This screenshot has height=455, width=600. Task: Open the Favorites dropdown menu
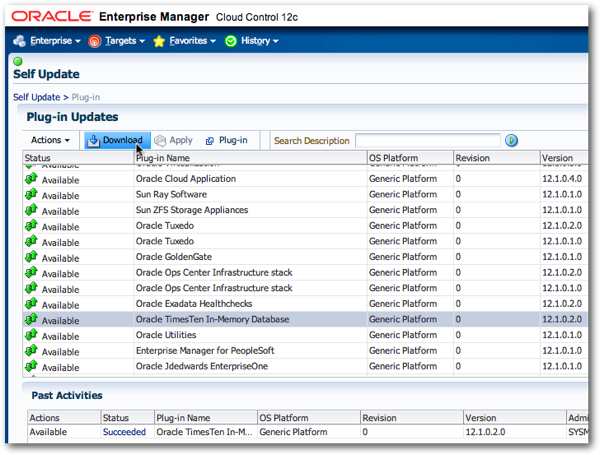tap(192, 41)
